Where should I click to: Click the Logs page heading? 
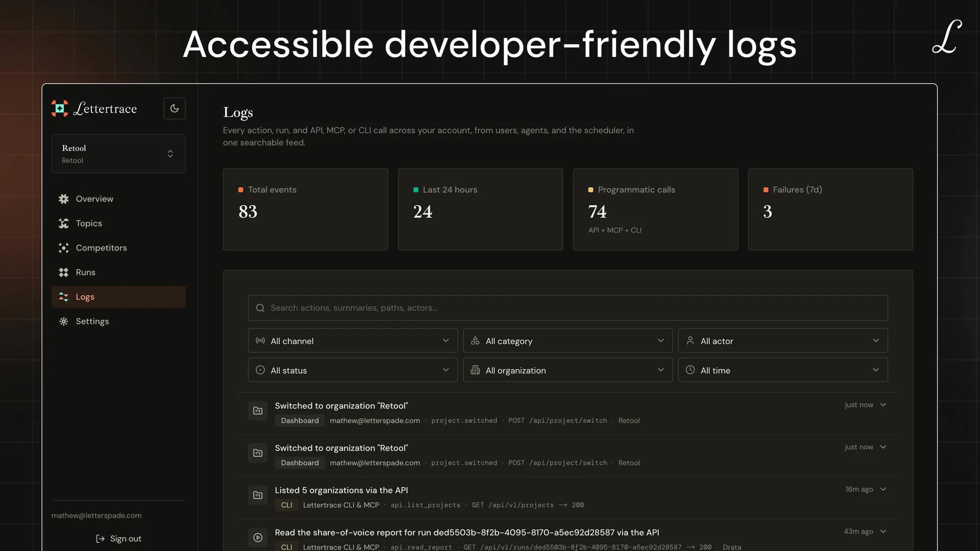238,113
